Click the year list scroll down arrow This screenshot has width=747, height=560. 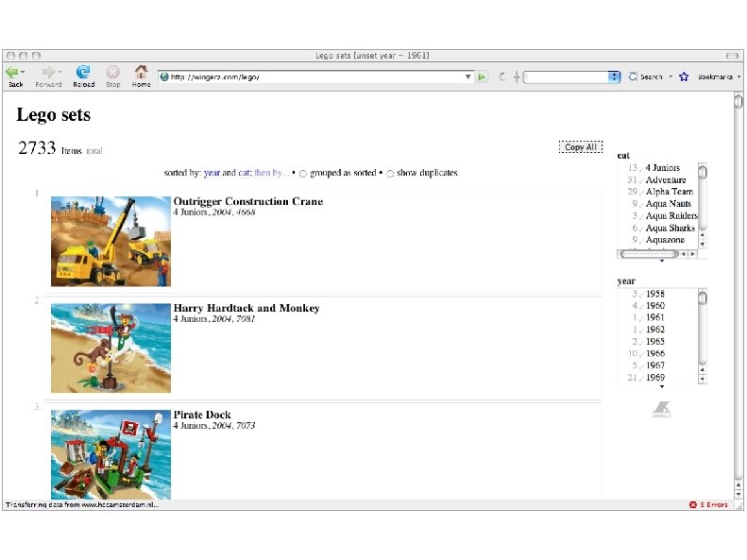click(x=703, y=380)
